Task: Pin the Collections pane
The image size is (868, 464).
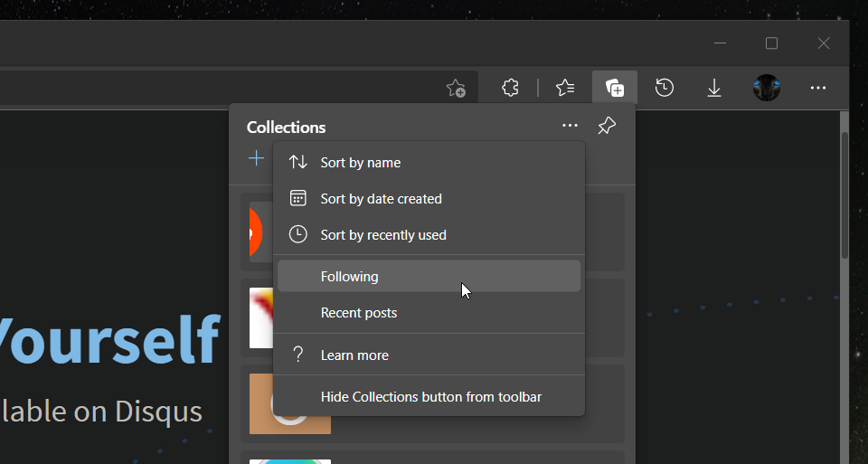Action: coord(607,127)
